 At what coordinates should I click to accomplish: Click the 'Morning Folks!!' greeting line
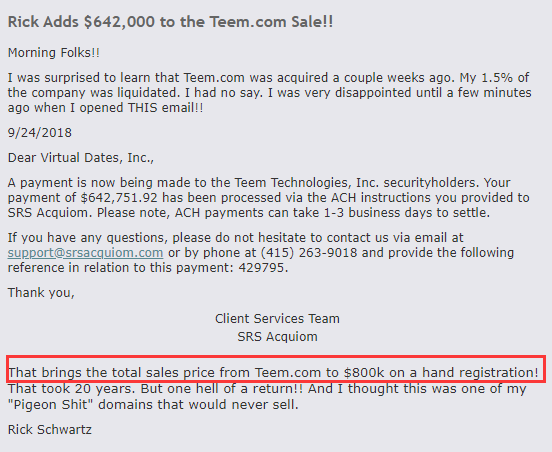(x=54, y=53)
